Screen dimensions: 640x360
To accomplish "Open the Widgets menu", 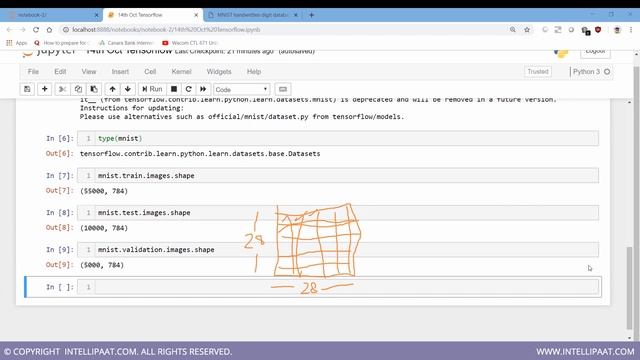I will [x=219, y=71].
